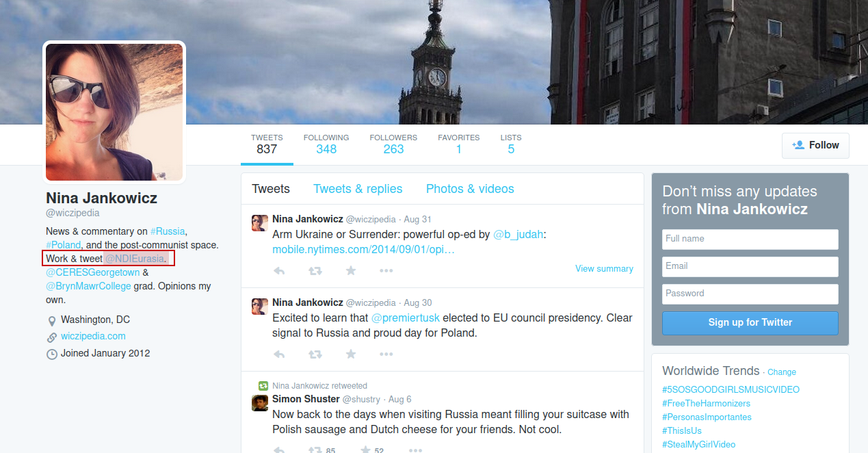Favorite the Aug 31 Arm Ukraine tweet
The height and width of the screenshot is (453, 868).
351,271
